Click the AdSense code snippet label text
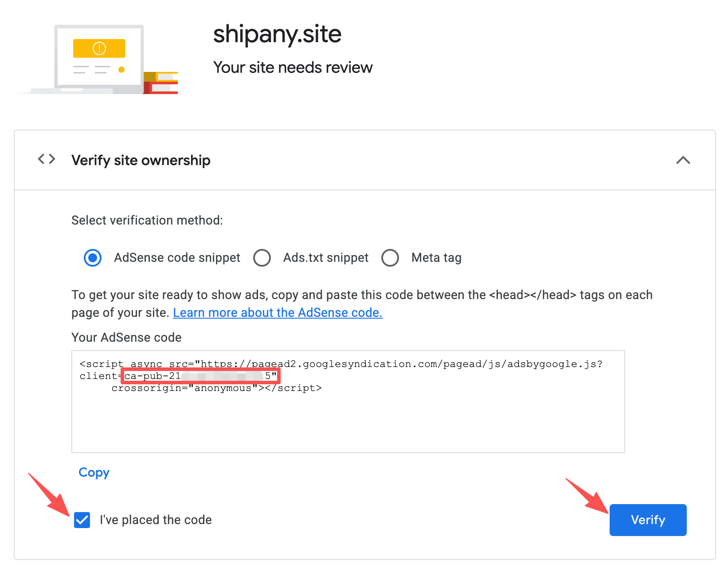This screenshot has width=728, height=568. (177, 258)
